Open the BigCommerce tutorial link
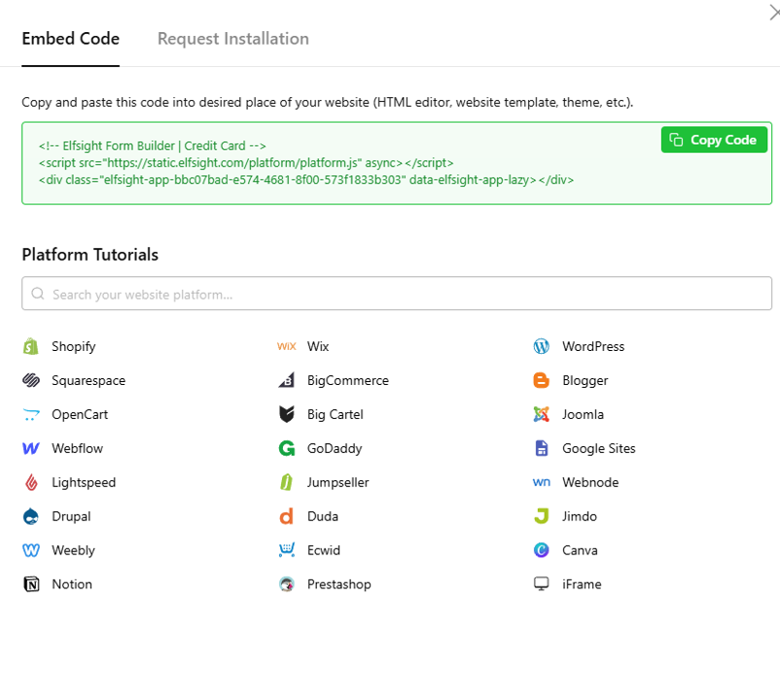This screenshot has width=780, height=700. pos(348,380)
